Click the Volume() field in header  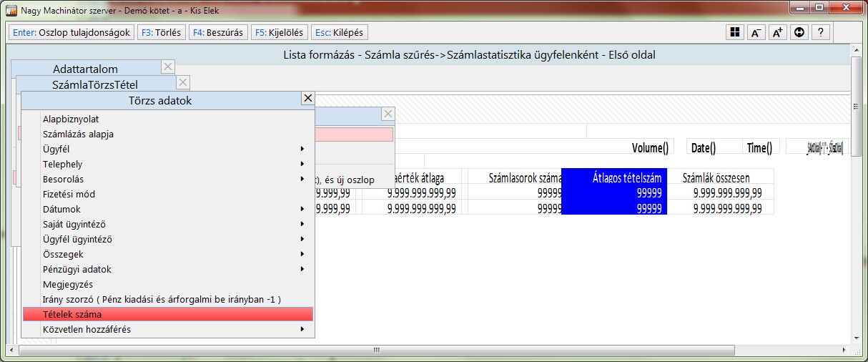(650, 147)
